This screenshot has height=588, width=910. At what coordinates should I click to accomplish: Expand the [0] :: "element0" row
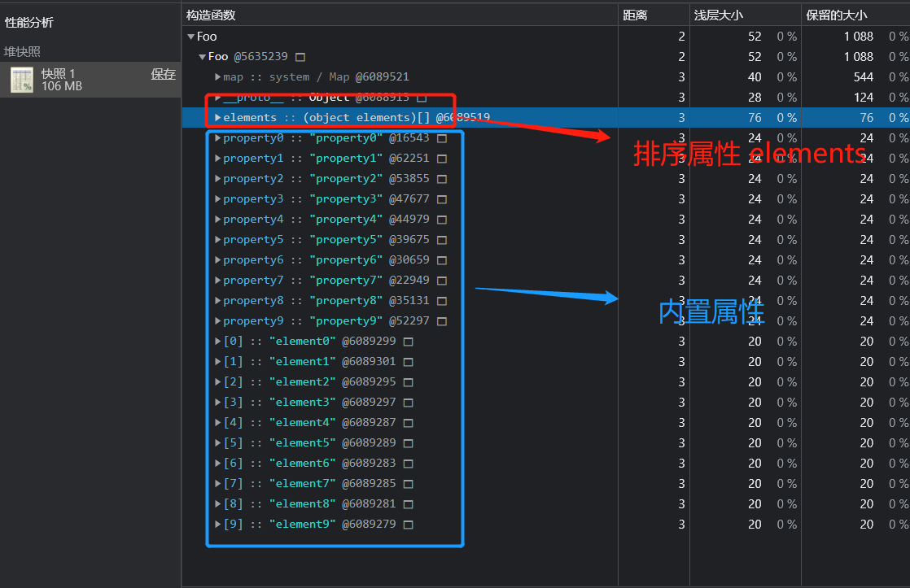click(217, 341)
